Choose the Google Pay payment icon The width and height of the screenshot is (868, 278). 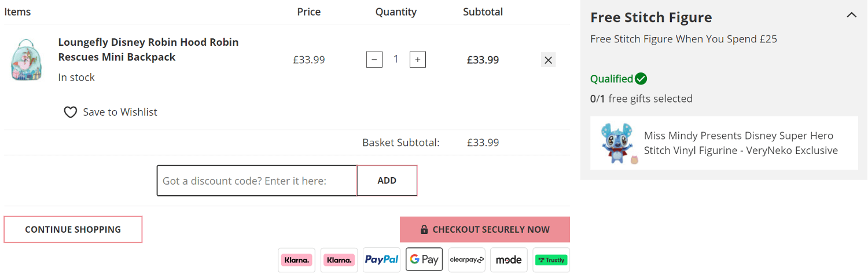pyautogui.click(x=424, y=260)
